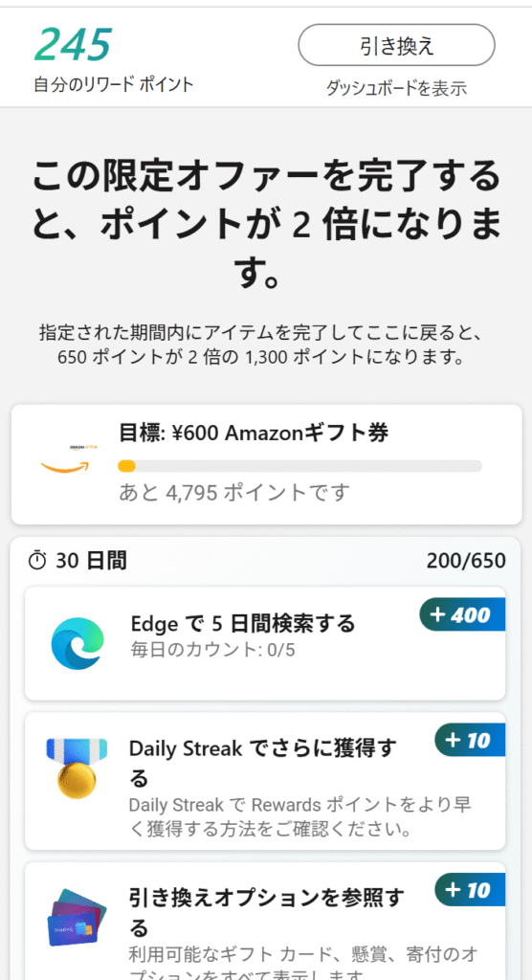Screen dimensions: 532x980
Task: Click the あと 4,795 ポイントです text
Action: pos(233,493)
